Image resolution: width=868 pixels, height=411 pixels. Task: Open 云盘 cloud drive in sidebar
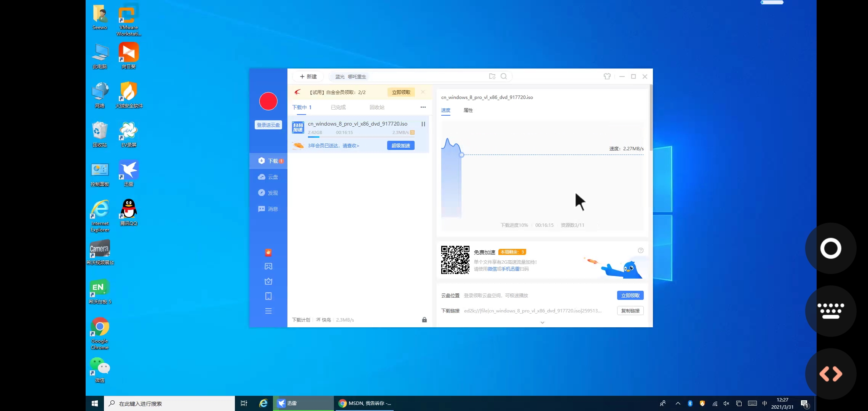tap(268, 177)
